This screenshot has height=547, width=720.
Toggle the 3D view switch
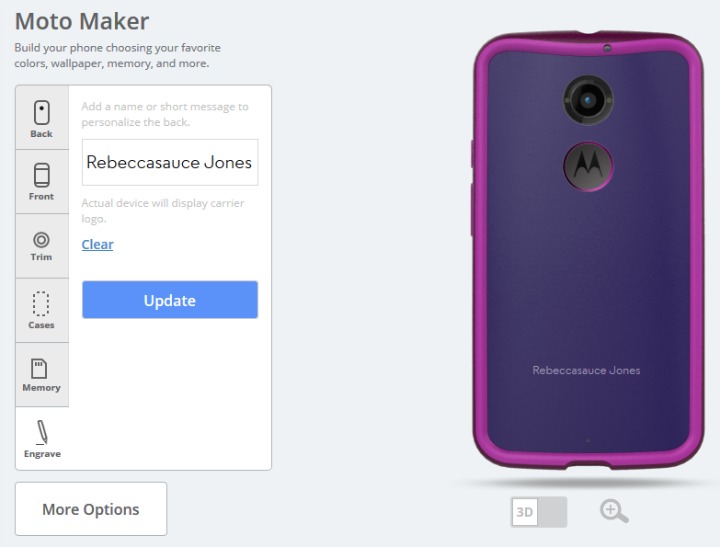click(x=539, y=512)
